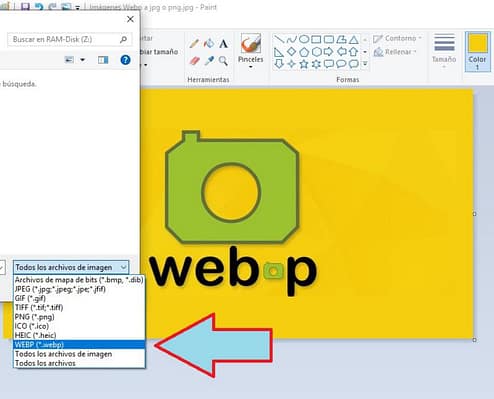Expand the Pinceles dropdown arrow
The height and width of the screenshot is (399, 494).
click(251, 67)
